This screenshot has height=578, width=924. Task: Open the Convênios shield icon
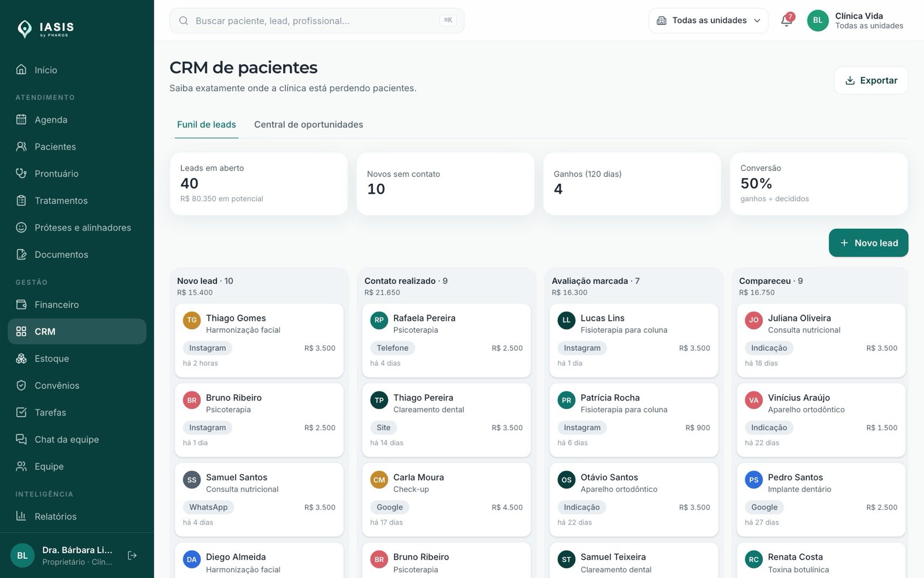click(x=21, y=386)
